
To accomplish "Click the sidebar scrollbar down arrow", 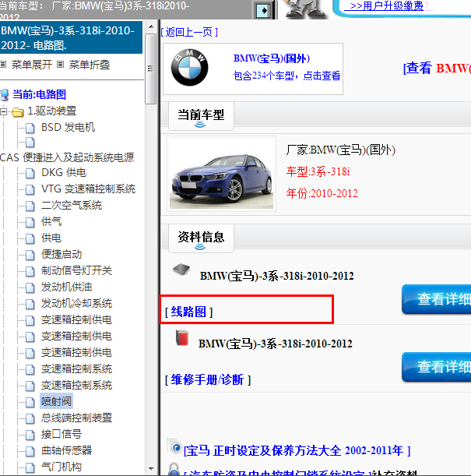I will coord(151,469).
